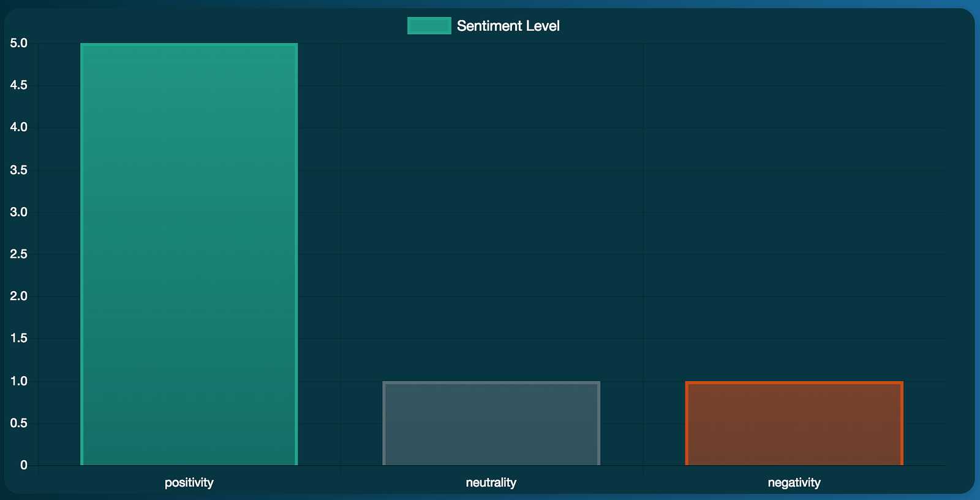Click the 3.5 y-axis tick label

[19, 170]
